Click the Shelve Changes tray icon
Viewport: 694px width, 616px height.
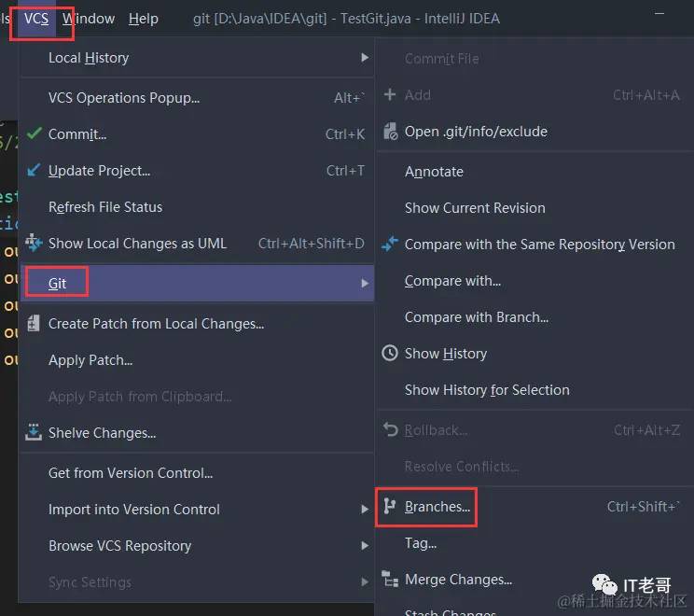pyautogui.click(x=34, y=432)
